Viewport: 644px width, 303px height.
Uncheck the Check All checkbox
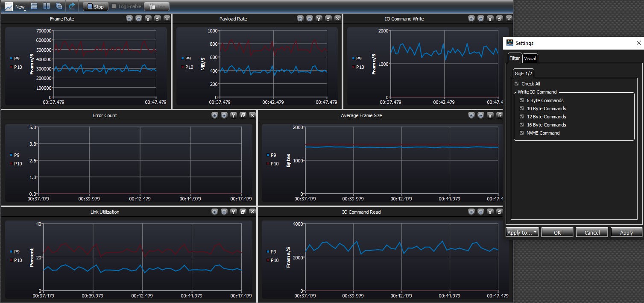[x=517, y=84]
